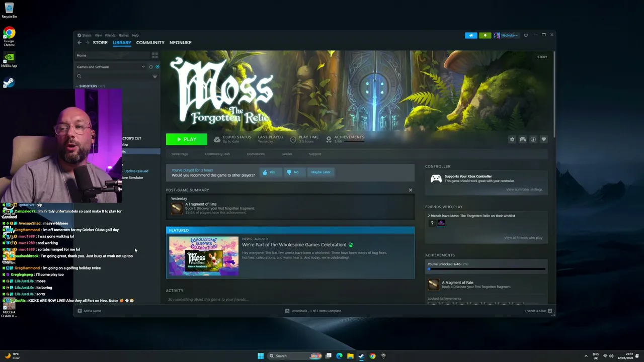Open the Wholesome Games Celebration thumbnail

[x=204, y=256]
